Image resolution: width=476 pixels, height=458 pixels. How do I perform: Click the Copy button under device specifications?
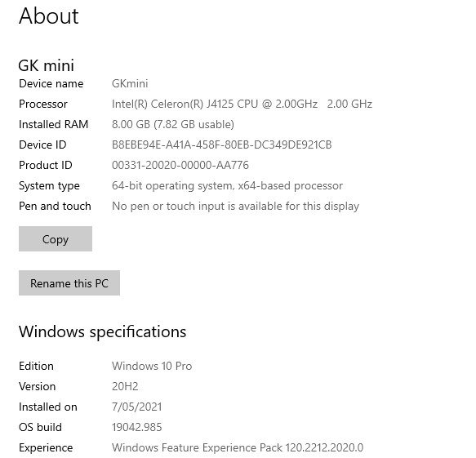tap(56, 239)
